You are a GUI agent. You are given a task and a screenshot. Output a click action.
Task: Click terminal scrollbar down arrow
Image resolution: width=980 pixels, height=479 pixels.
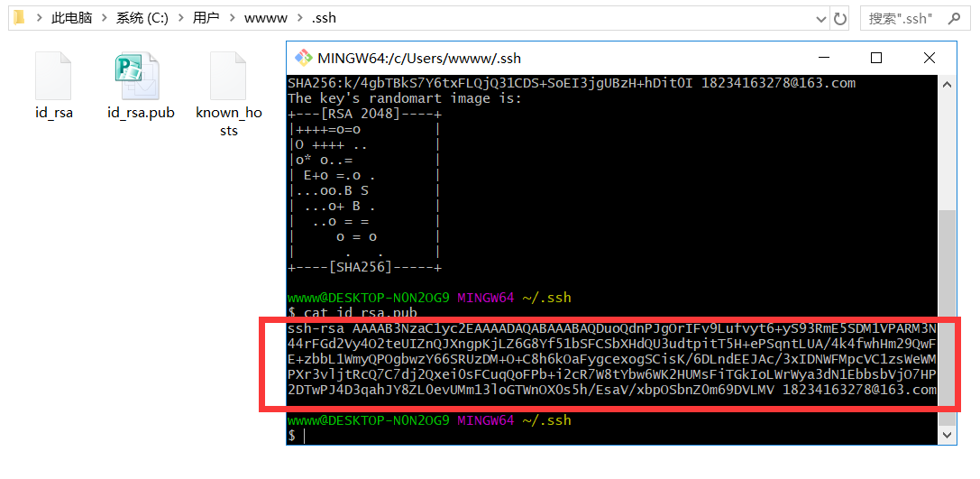coord(947,435)
